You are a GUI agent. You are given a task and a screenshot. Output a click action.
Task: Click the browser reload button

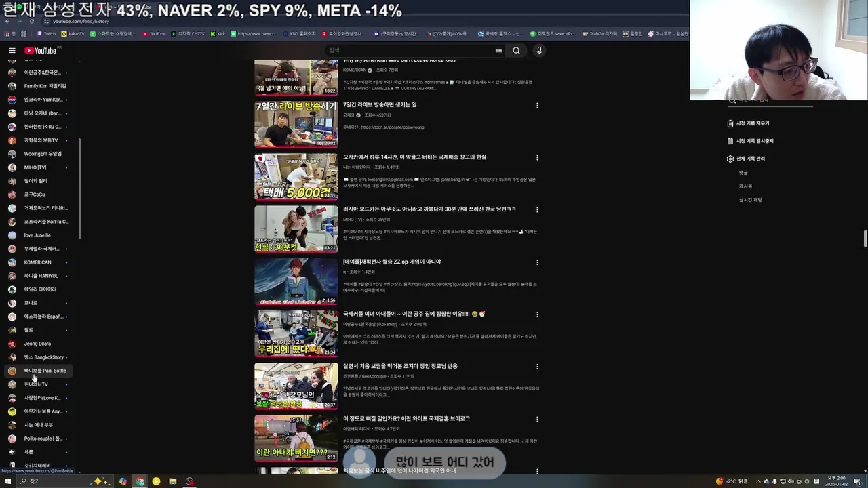coord(31,21)
